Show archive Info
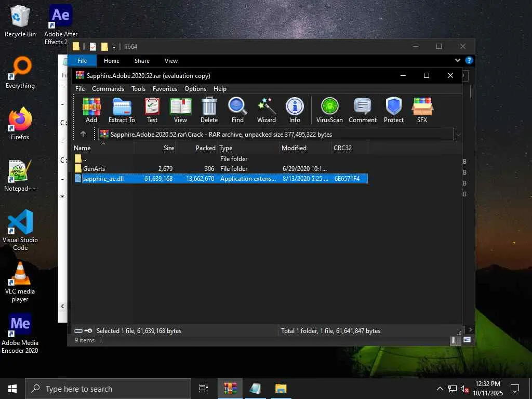This screenshot has height=399, width=532. [x=295, y=110]
